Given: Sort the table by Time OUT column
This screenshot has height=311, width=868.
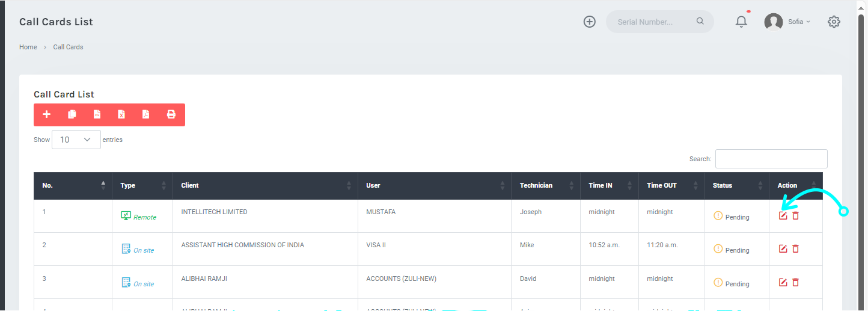Looking at the screenshot, I should tap(671, 186).
